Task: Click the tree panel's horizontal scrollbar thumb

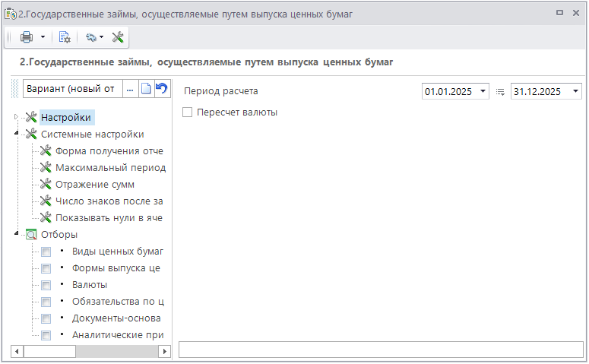Action: click(x=49, y=352)
